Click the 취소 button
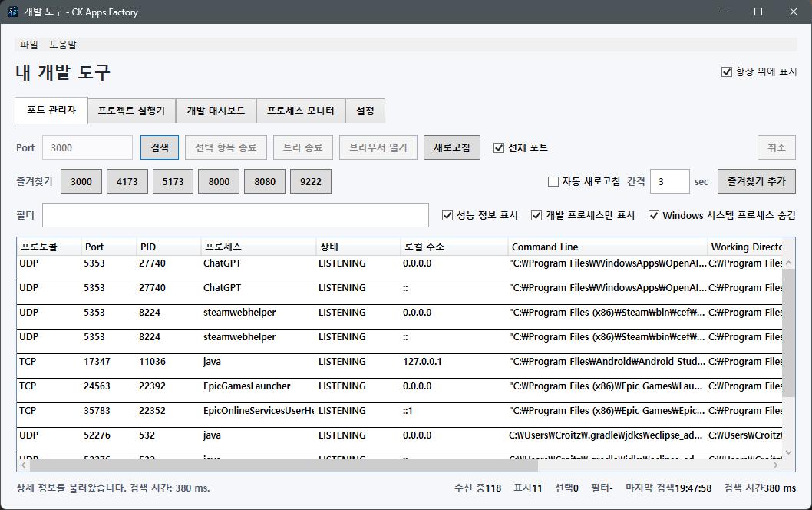Screen dimensions: 812x510 click(776, 147)
